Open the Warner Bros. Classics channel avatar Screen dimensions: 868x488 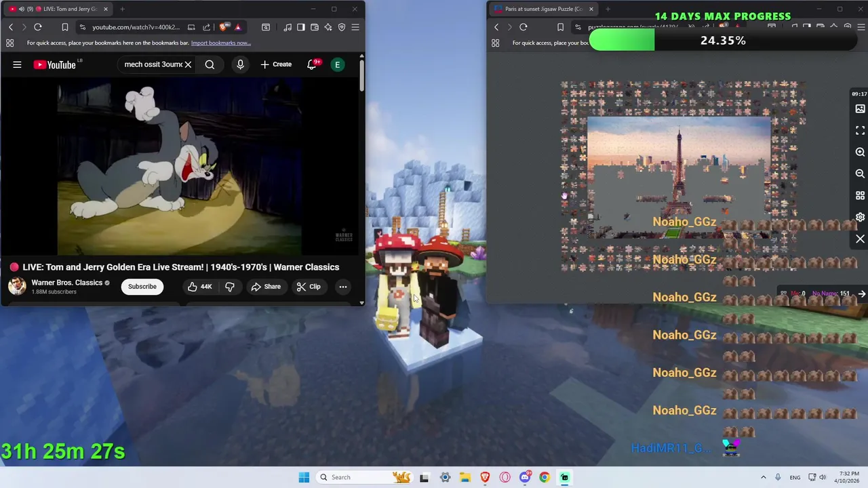(17, 286)
